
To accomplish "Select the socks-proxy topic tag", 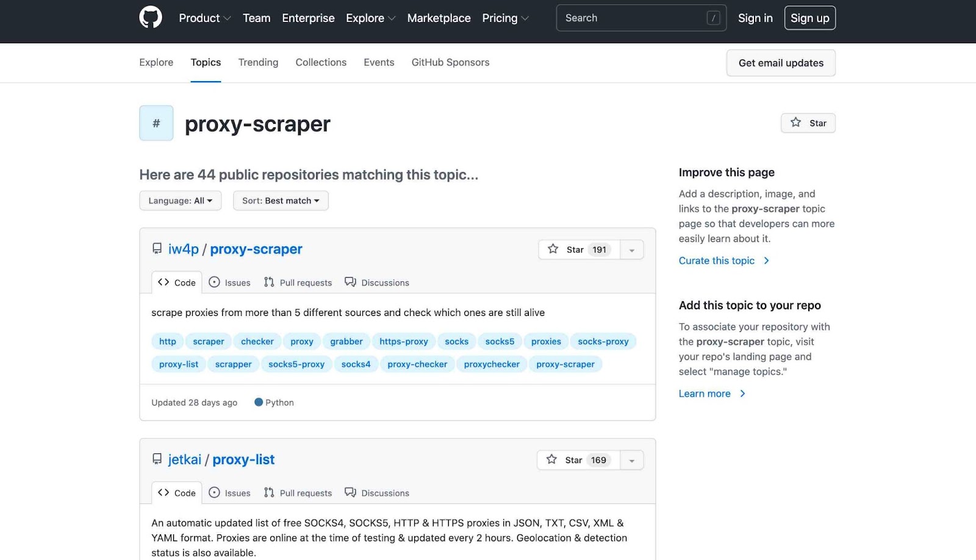I will 603,342.
